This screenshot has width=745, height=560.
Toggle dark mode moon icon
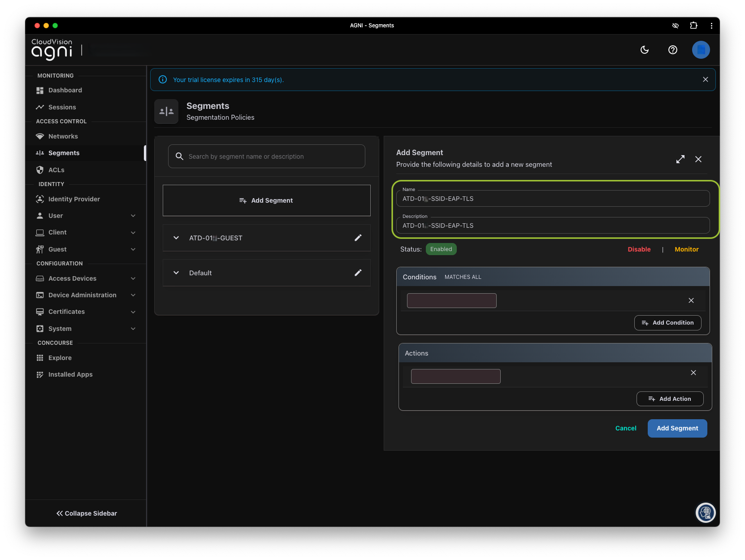point(645,50)
